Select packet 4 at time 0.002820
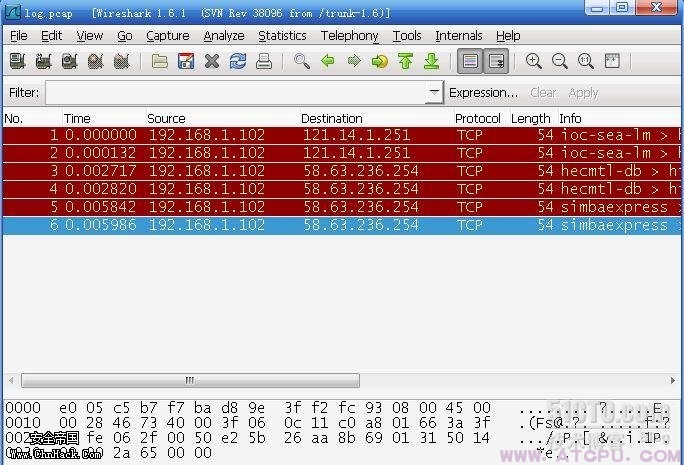The width and height of the screenshot is (684, 465). [342, 189]
